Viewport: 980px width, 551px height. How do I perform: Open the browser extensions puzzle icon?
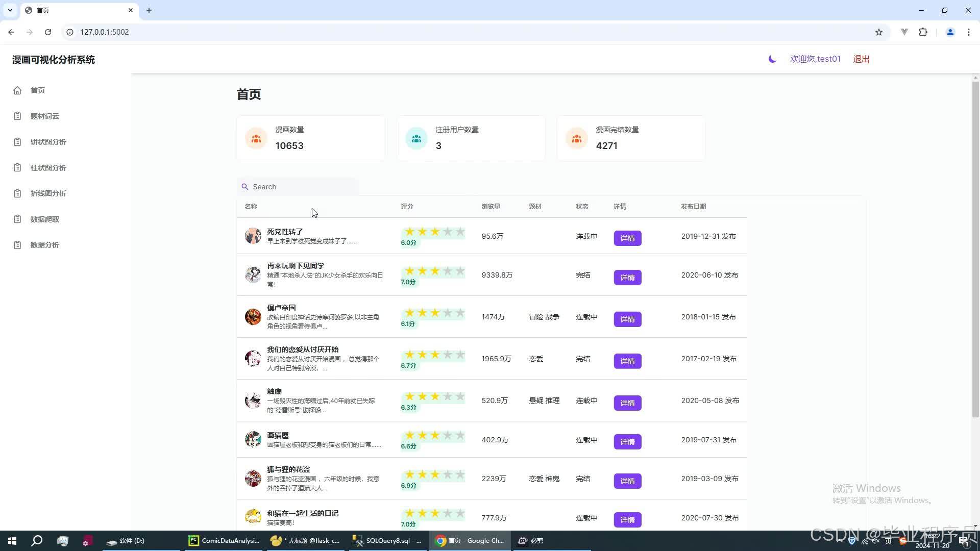923,32
